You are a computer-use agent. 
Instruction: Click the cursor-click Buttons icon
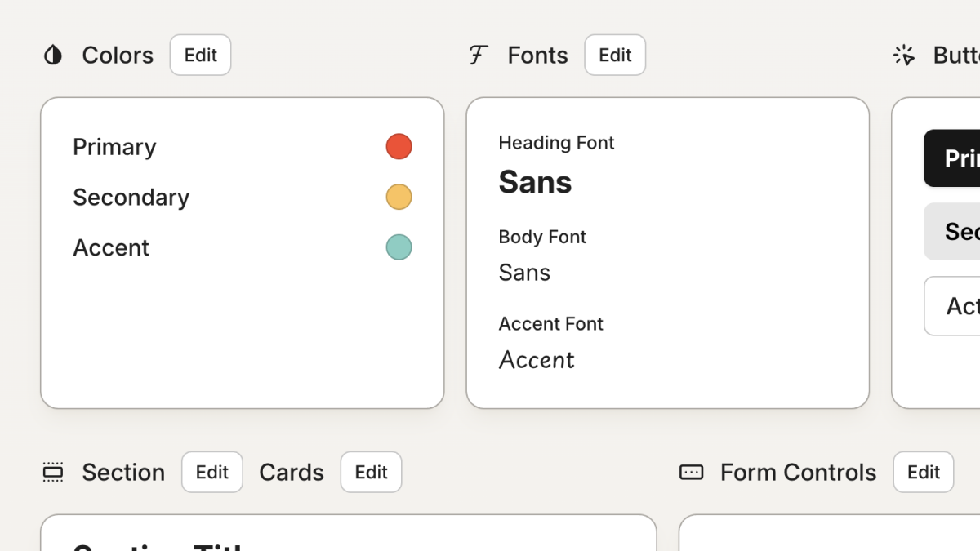(x=904, y=55)
